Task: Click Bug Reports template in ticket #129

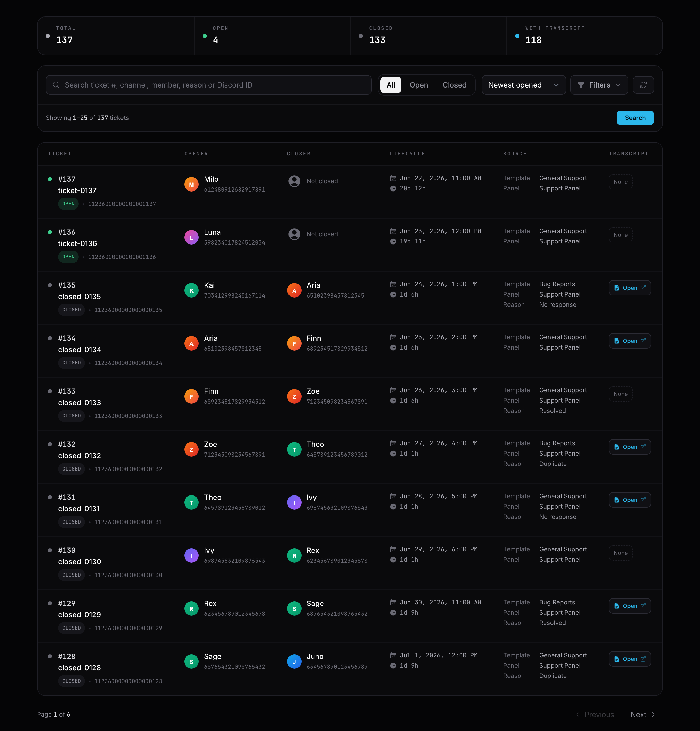Action: (x=557, y=602)
